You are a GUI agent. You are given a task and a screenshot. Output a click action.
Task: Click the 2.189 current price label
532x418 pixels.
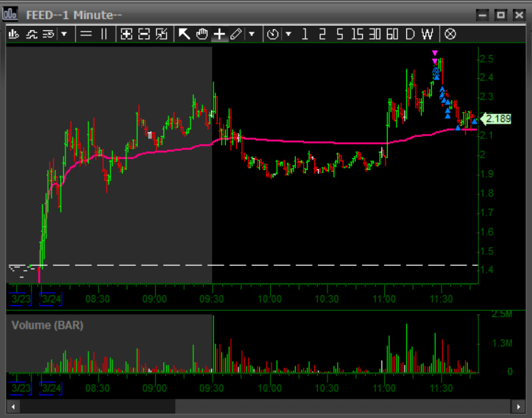click(x=495, y=119)
